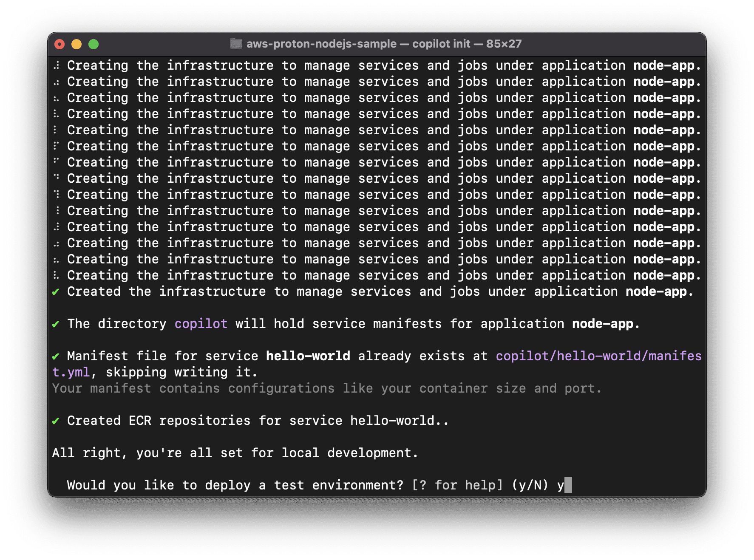Viewport: 754px width, 560px height.
Task: Click bold 'node-app.' in the 'Created the infrastructure' line
Action: (x=659, y=291)
